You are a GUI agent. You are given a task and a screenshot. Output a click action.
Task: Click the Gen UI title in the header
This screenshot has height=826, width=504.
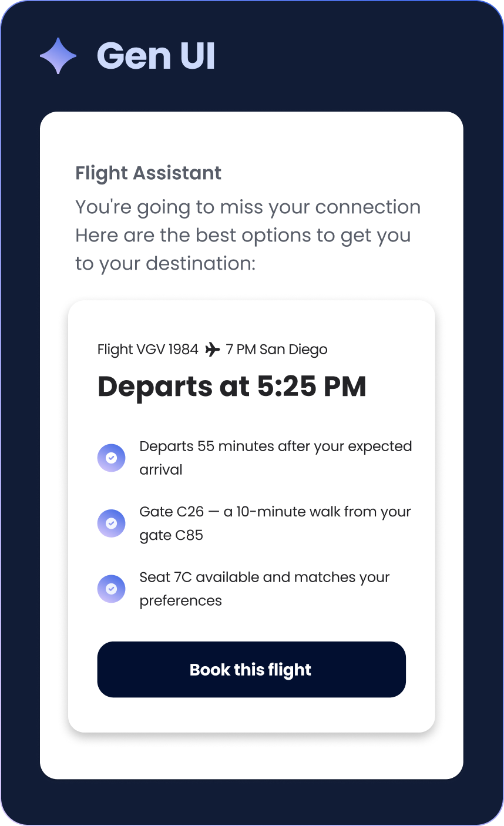tap(156, 55)
